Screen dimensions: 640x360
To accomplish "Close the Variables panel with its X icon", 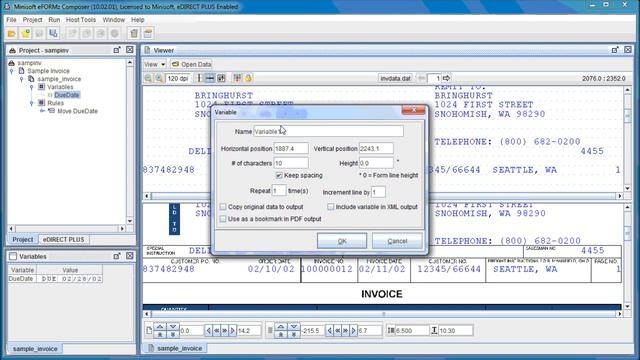I will (x=129, y=256).
